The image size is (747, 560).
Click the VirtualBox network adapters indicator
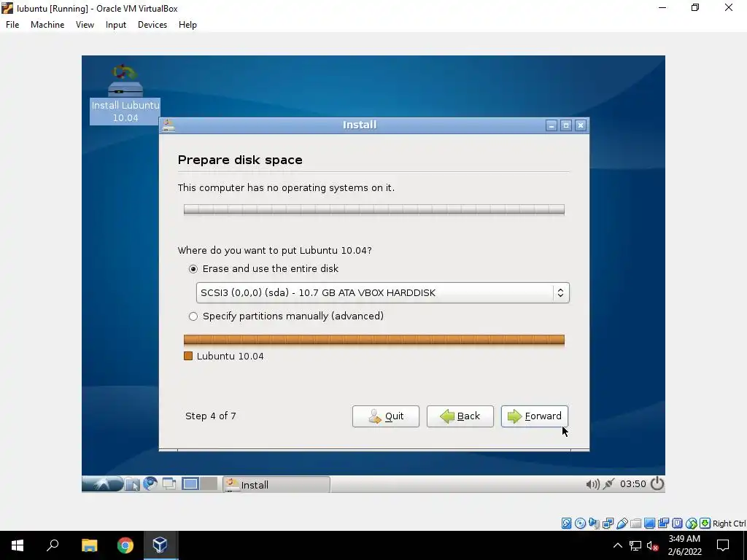point(608,524)
